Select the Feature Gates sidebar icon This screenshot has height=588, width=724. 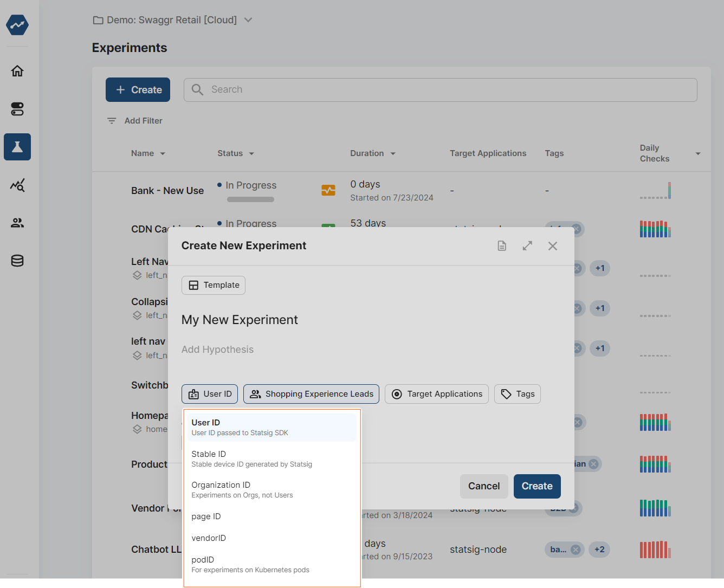point(17,108)
